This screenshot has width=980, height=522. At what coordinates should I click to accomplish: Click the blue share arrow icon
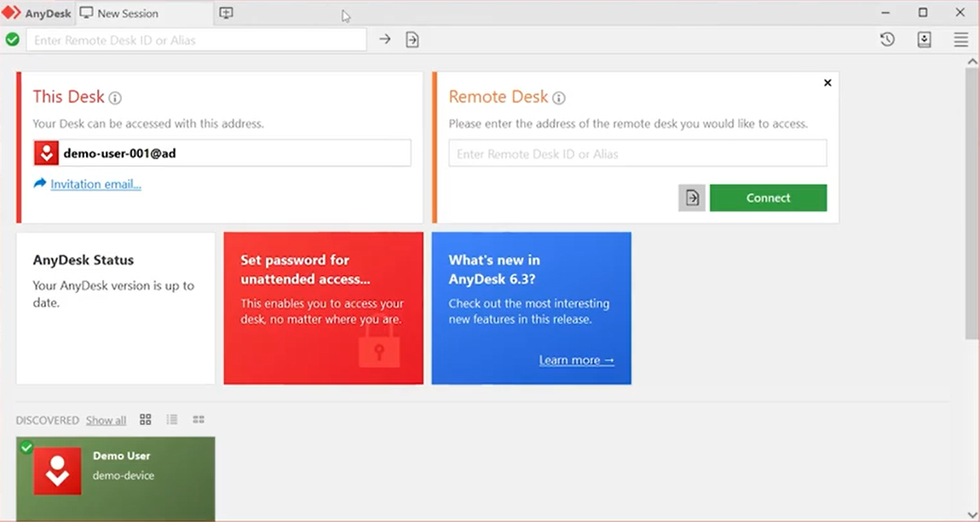pos(40,184)
